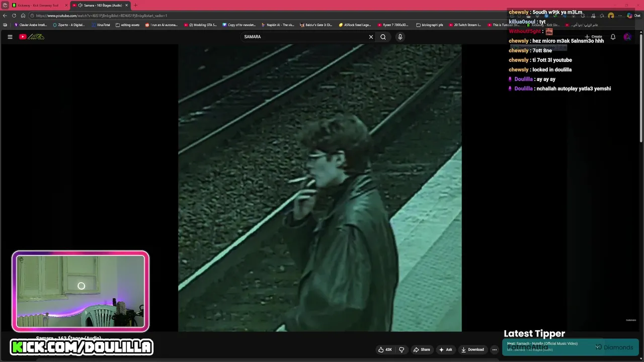Image resolution: width=644 pixels, height=362 pixels.
Task: Reload the page with refresh icon
Action: click(14, 16)
